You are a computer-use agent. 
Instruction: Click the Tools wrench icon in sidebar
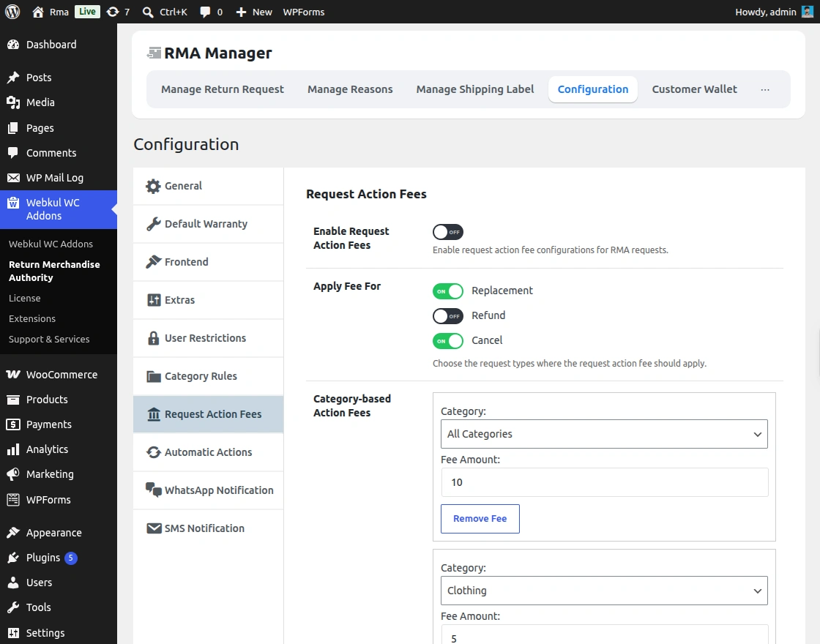13,607
